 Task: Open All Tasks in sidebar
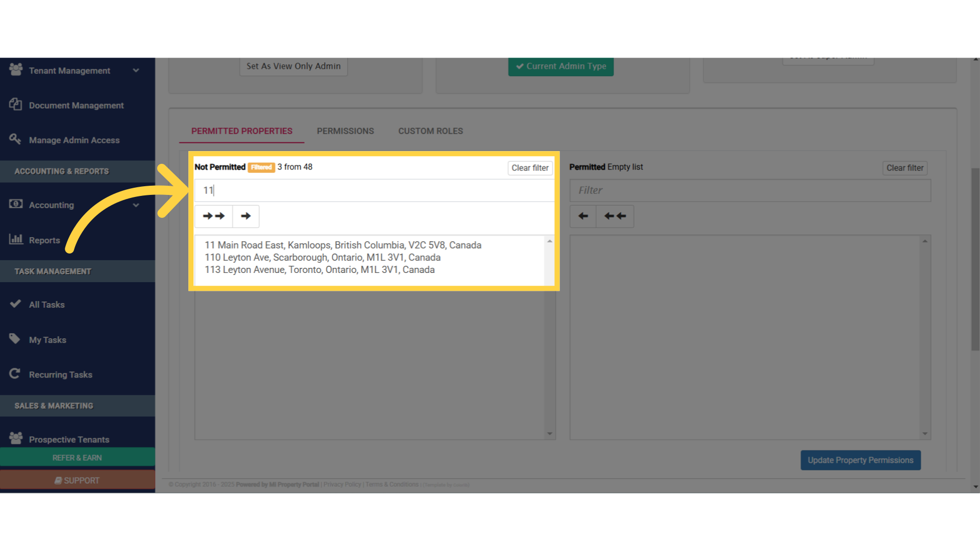47,305
